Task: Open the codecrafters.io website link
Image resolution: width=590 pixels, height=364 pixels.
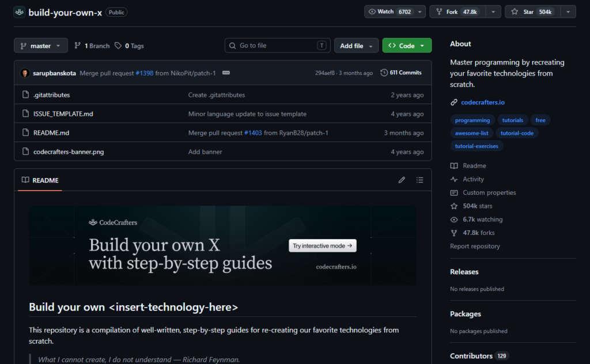Action: click(x=483, y=103)
